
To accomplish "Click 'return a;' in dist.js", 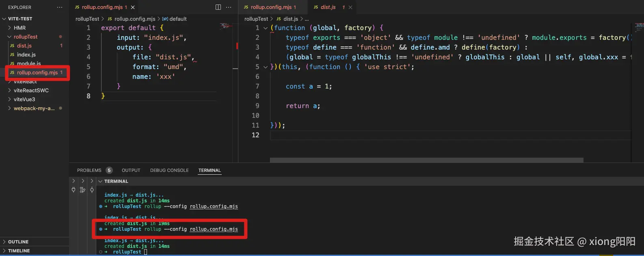I will pyautogui.click(x=303, y=106).
